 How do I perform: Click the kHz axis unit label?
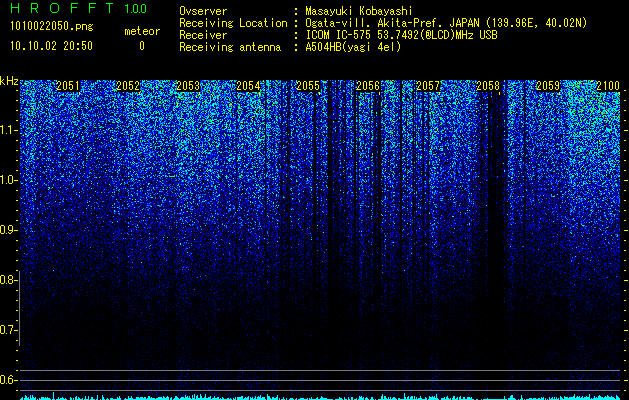tap(9, 82)
